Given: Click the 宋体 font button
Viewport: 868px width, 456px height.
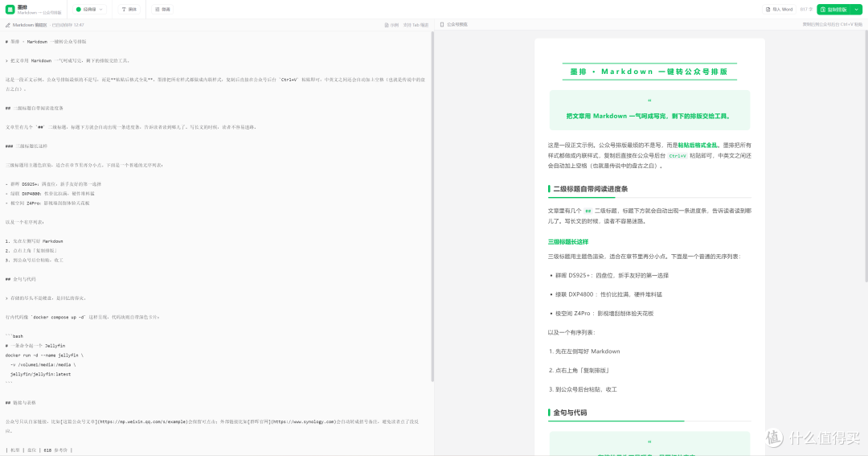Looking at the screenshot, I should tap(129, 10).
